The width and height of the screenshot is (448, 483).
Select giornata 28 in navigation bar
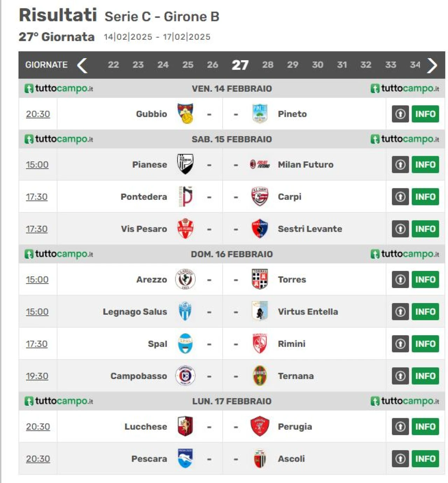point(268,65)
